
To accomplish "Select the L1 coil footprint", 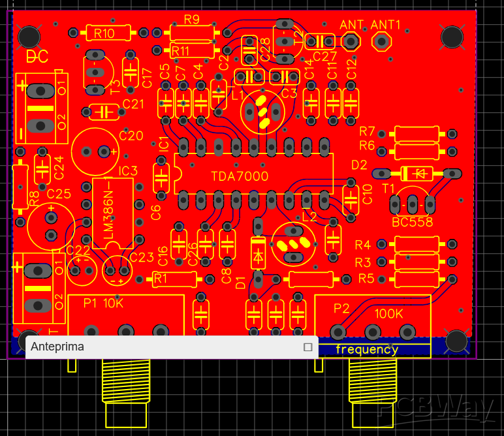I will click(262, 112).
